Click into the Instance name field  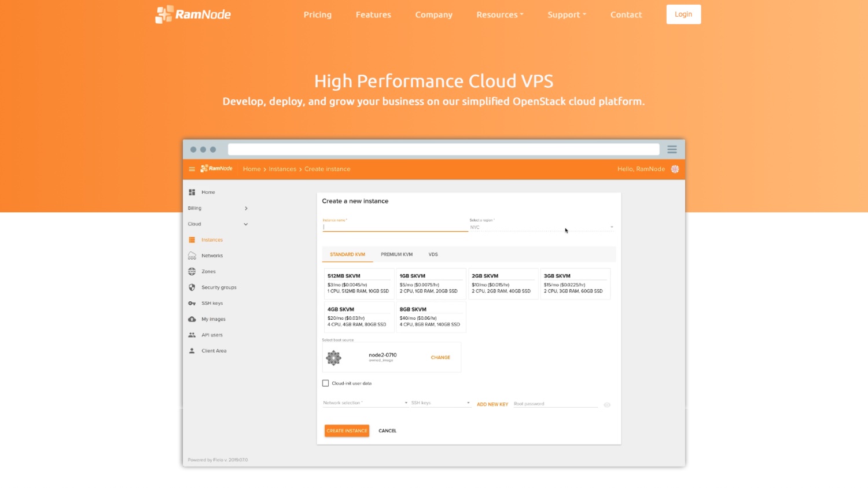tap(395, 227)
